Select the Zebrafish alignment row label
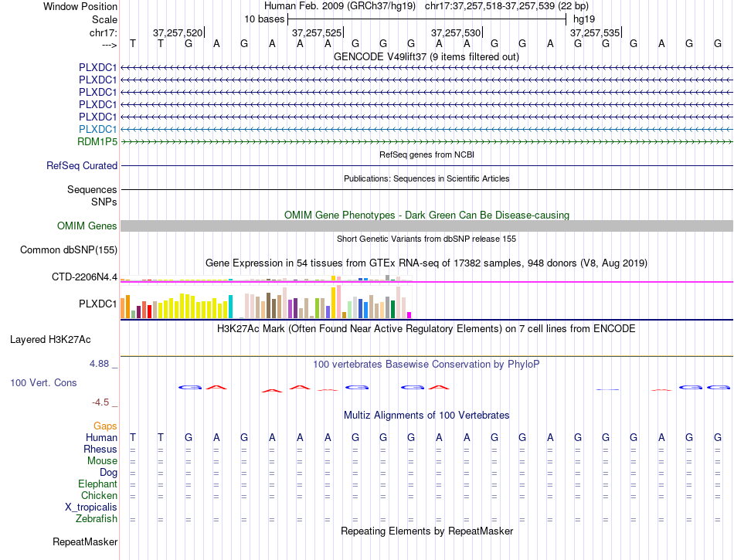 (97, 519)
